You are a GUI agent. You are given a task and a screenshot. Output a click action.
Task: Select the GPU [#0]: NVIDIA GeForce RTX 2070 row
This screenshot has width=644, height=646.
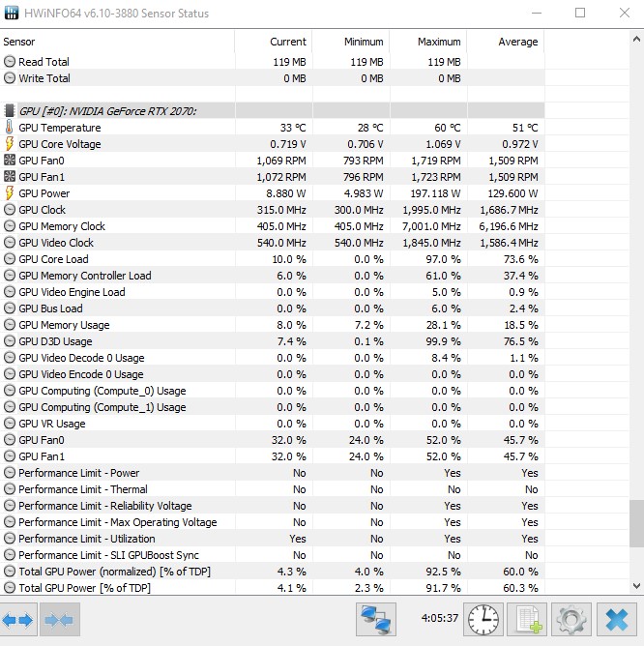(273, 111)
